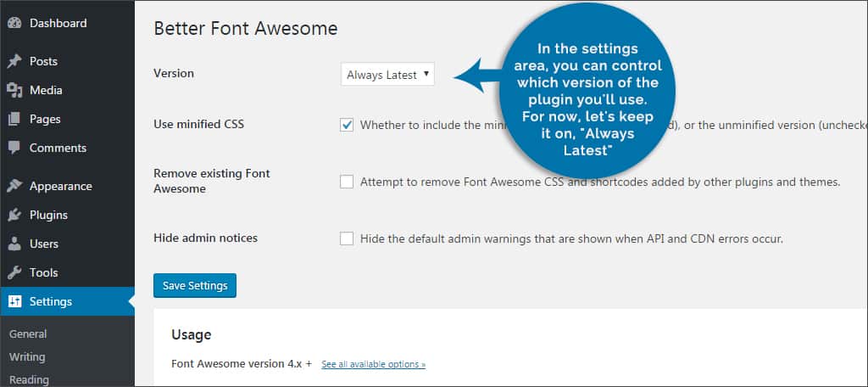Select Tools in sidebar
Image resolution: width=868 pixels, height=387 pixels.
tap(44, 272)
